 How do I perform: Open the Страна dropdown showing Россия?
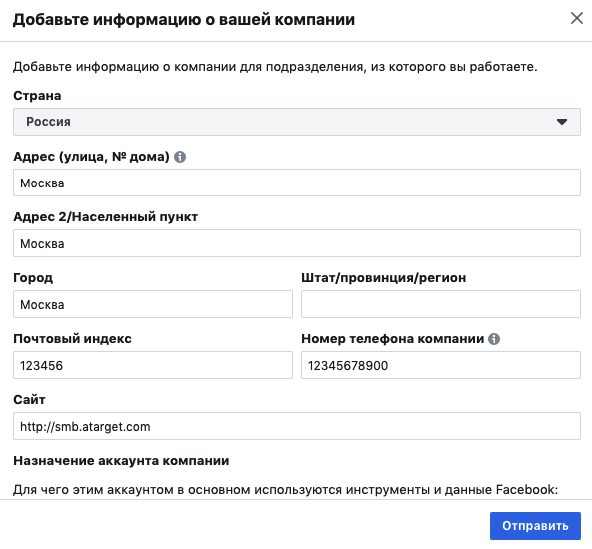point(297,122)
